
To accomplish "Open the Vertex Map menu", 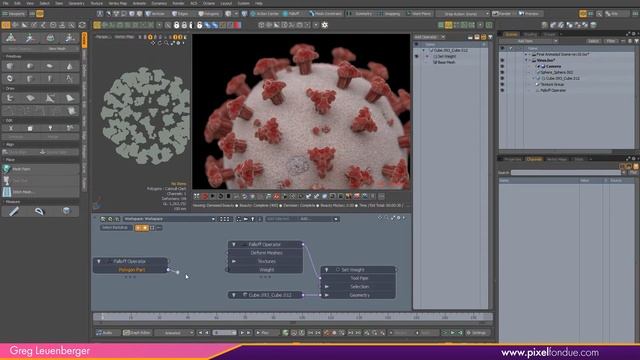I will pos(118,3).
